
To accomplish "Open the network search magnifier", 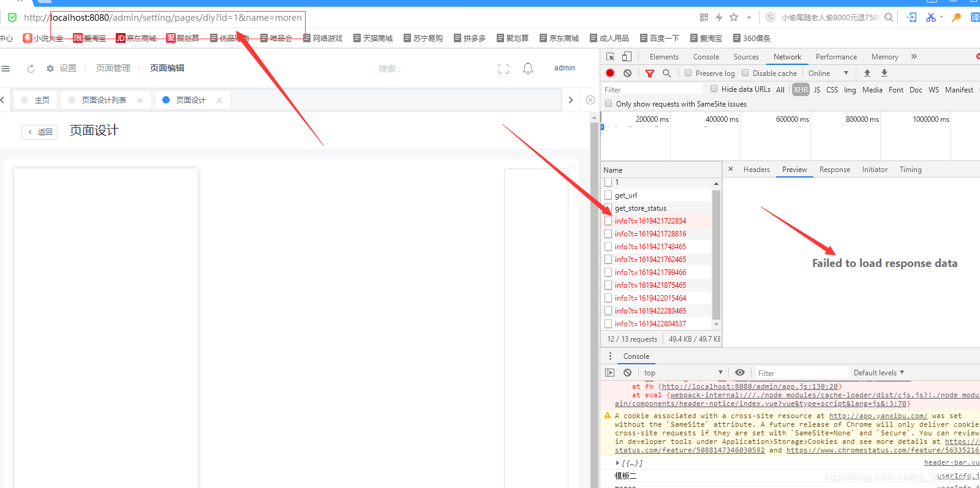I will [666, 73].
